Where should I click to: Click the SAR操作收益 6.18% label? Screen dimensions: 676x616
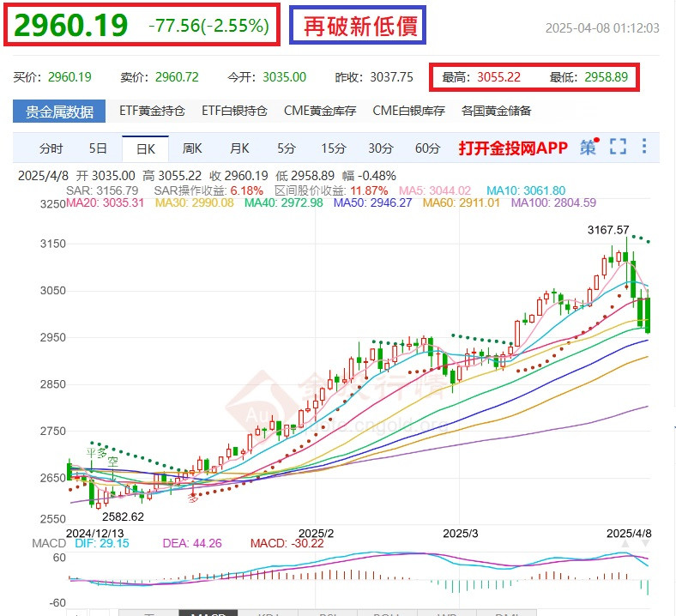[x=208, y=190]
